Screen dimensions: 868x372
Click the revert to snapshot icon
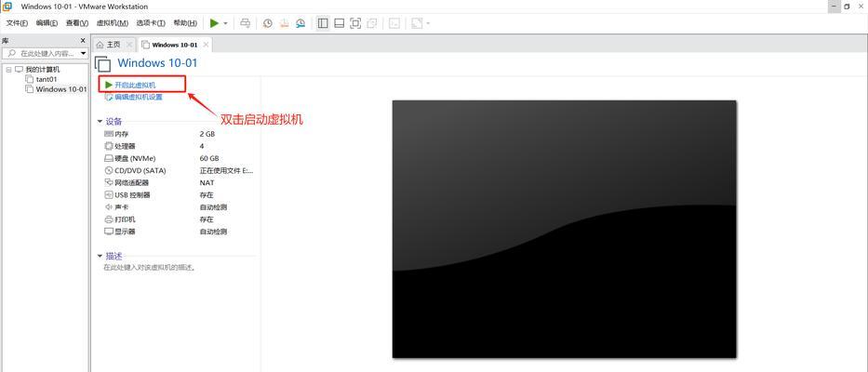(284, 23)
